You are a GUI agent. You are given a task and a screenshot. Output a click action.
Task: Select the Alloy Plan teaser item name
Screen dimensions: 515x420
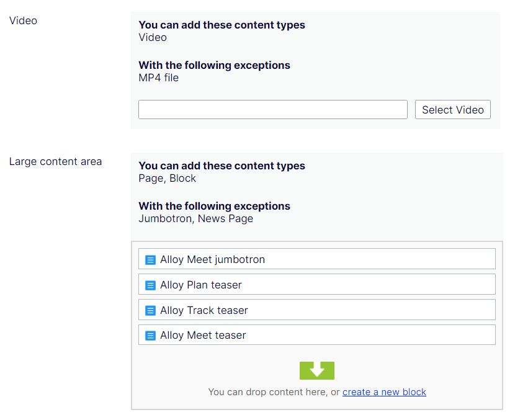(200, 285)
